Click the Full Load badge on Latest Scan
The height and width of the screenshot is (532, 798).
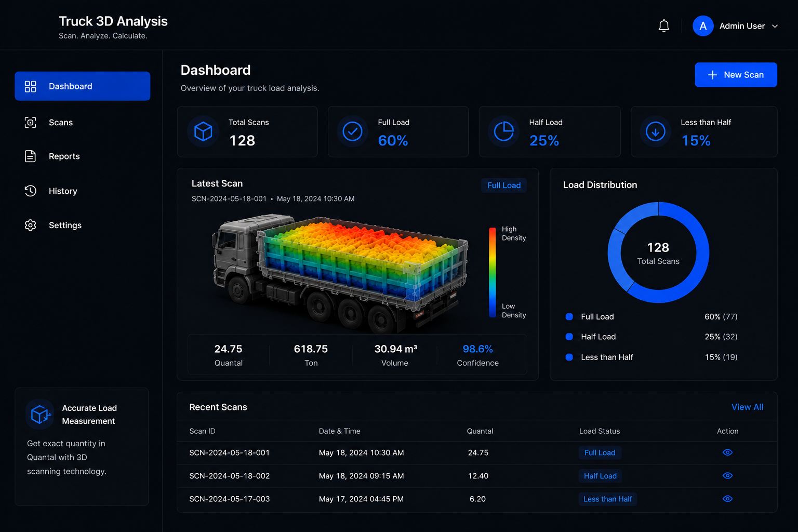[x=504, y=185]
